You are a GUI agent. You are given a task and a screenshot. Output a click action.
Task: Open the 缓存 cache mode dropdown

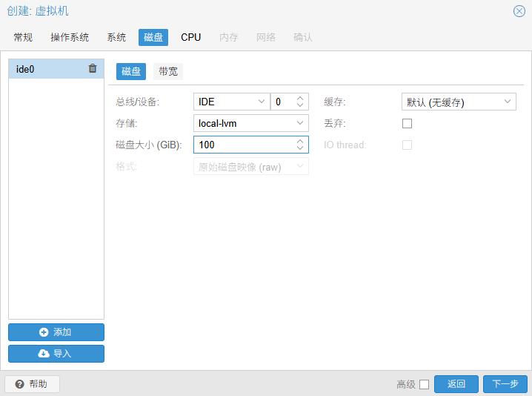pyautogui.click(x=508, y=102)
